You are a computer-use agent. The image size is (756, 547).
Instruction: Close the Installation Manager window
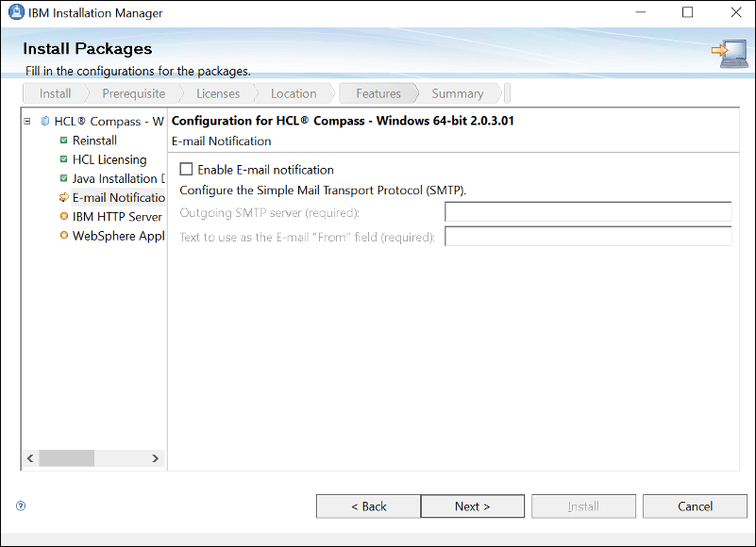tap(736, 12)
